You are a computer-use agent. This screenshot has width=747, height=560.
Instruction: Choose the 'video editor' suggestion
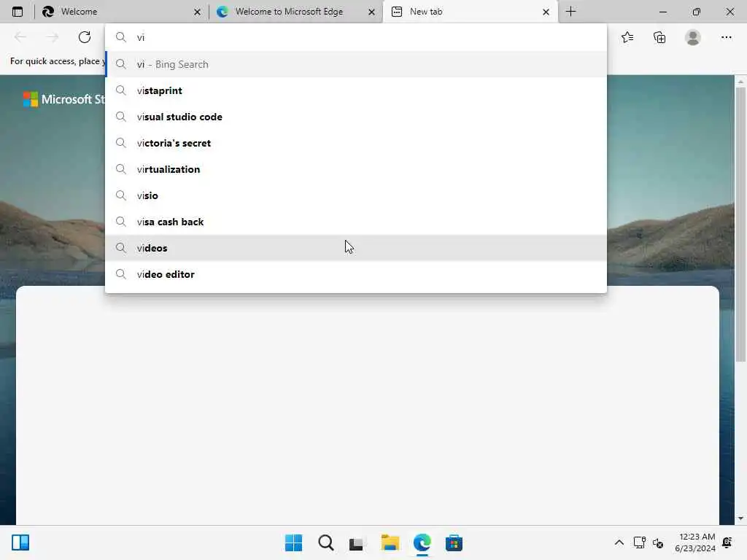(356, 274)
